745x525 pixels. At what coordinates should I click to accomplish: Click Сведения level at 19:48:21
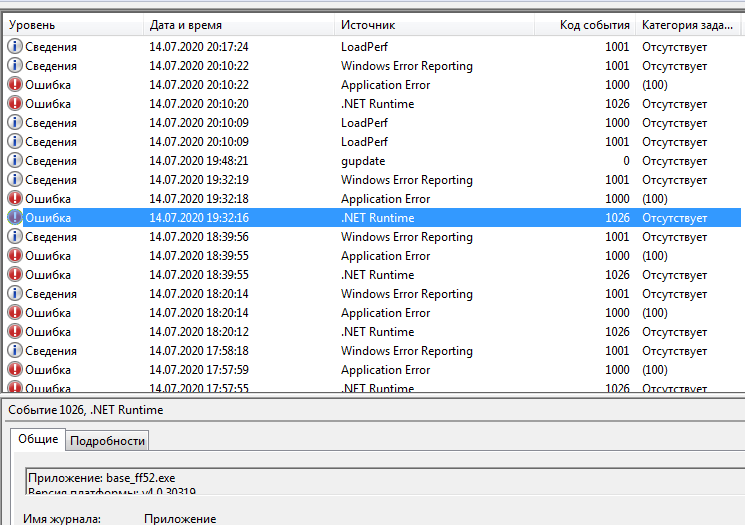tap(51, 161)
